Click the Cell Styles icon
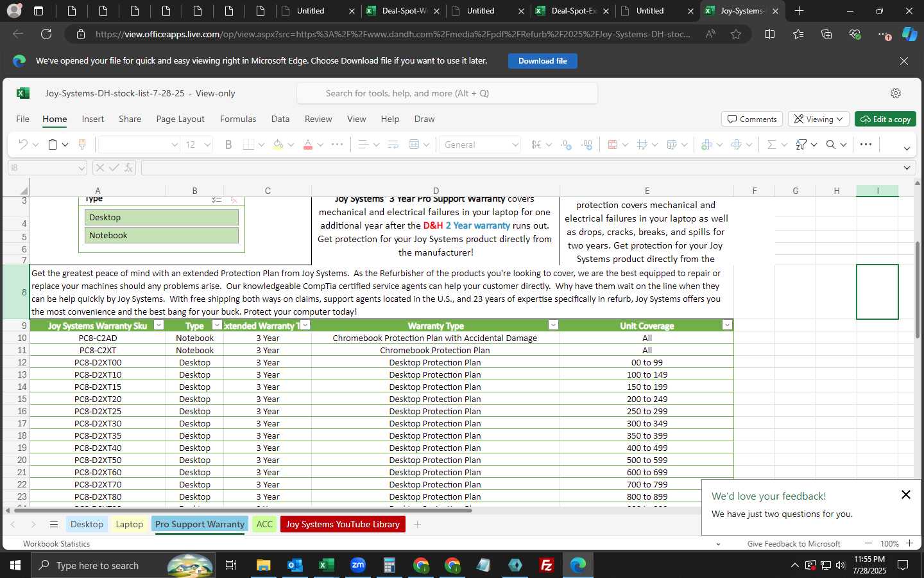924x578 pixels. tap(672, 144)
